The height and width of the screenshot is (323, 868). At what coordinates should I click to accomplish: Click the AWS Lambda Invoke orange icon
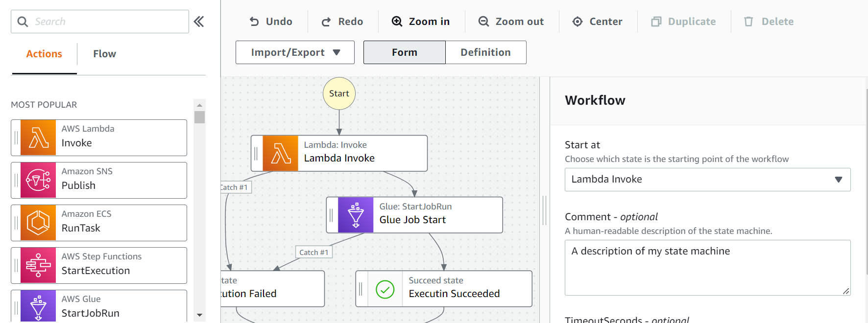pos(38,138)
